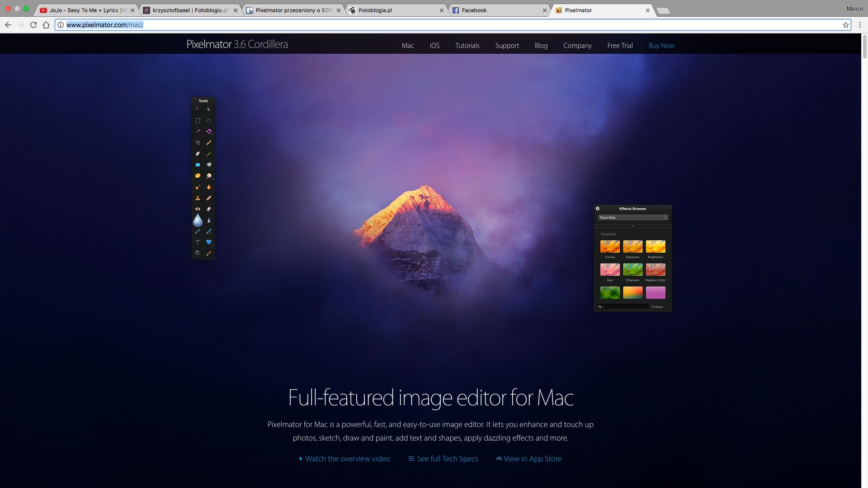Choose the Paint Bucket tool

[209, 165]
